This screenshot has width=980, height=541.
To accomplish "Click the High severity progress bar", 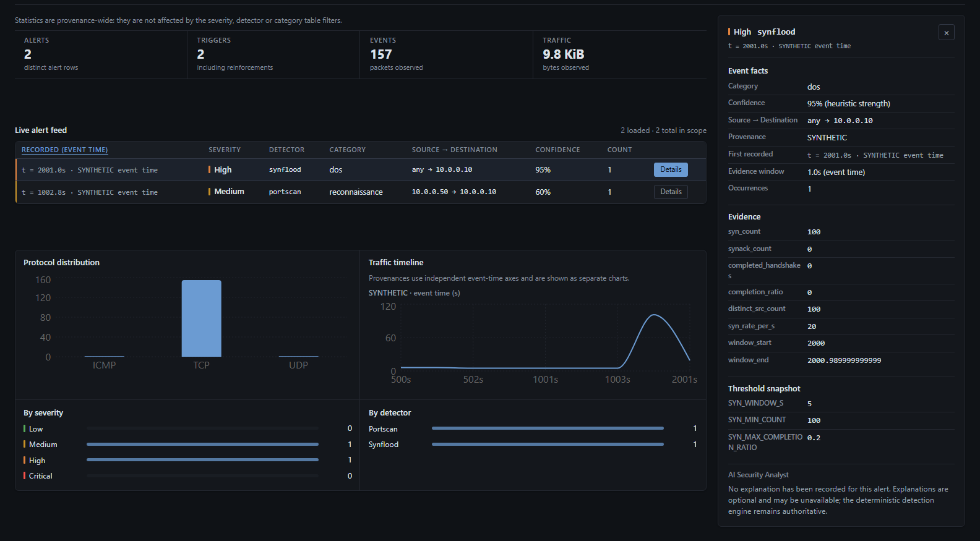I will [202, 459].
